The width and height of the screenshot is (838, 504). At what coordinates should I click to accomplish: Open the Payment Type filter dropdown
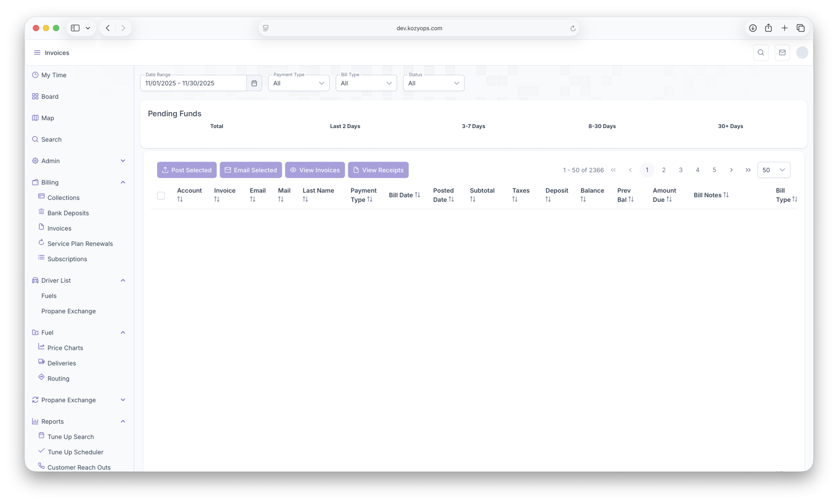point(299,83)
